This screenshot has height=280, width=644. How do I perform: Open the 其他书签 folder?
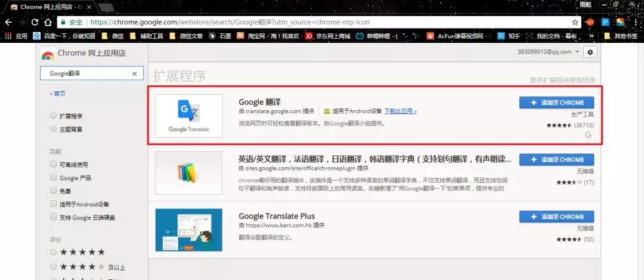(621, 36)
